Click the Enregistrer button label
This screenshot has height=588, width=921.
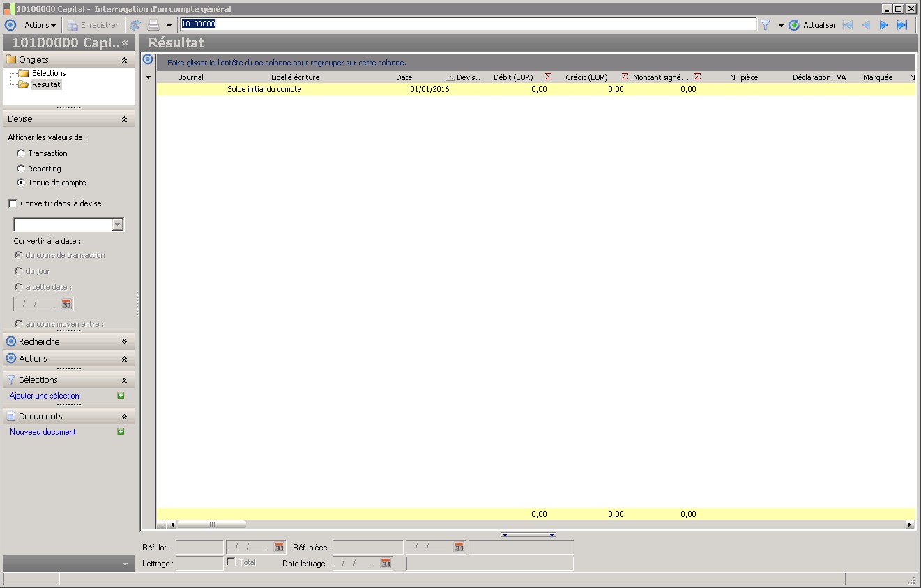100,25
